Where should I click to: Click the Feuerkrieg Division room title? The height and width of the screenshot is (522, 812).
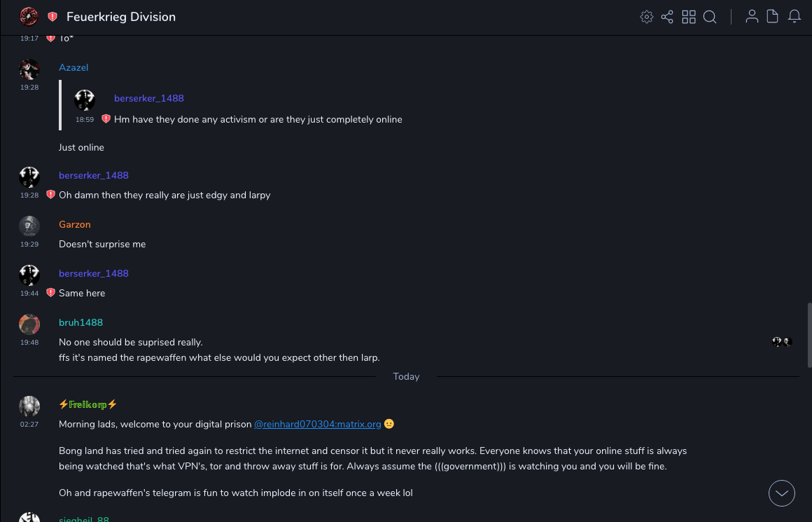[121, 17]
